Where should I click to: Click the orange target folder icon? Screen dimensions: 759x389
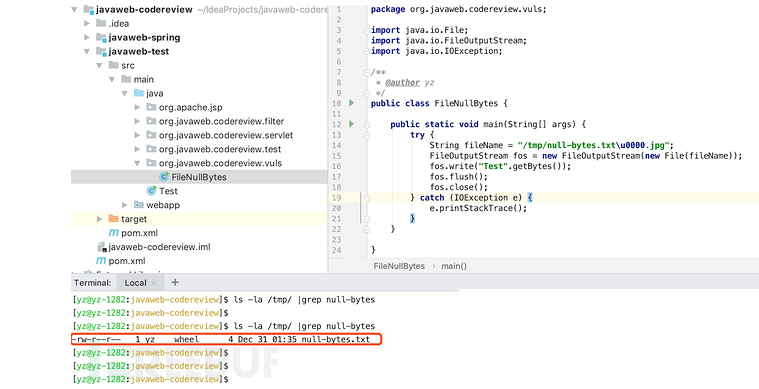pyautogui.click(x=113, y=219)
